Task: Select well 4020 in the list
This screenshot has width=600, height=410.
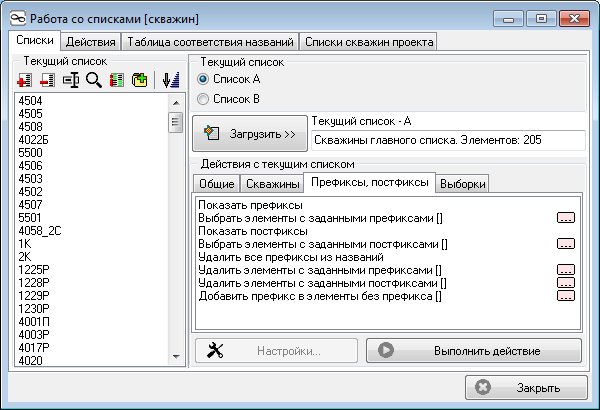Action: (x=30, y=361)
